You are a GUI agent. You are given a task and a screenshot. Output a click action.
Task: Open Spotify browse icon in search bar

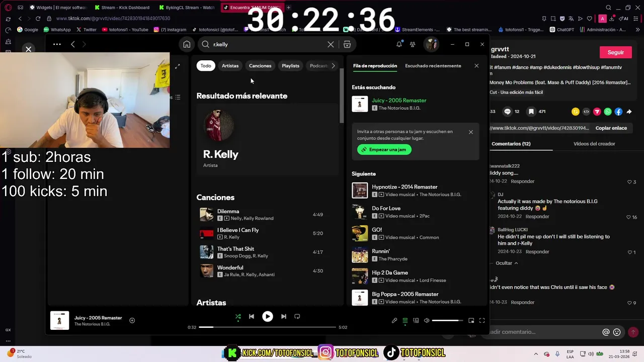pos(347,44)
